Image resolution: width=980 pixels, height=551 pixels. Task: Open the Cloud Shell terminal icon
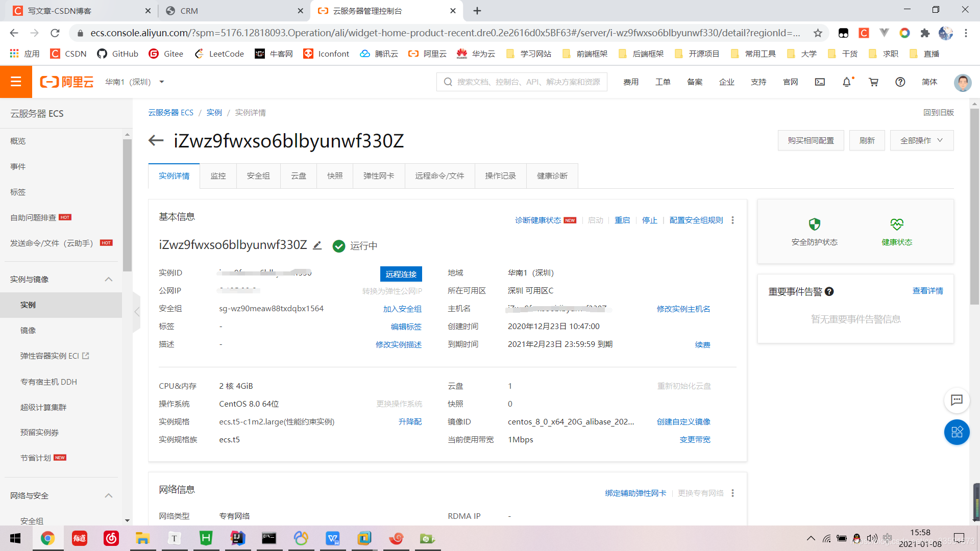click(820, 82)
